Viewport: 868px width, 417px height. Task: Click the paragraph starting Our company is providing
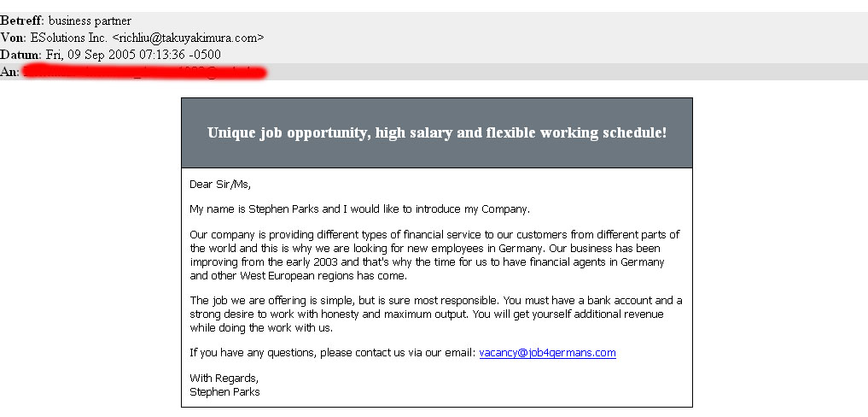[434, 255]
